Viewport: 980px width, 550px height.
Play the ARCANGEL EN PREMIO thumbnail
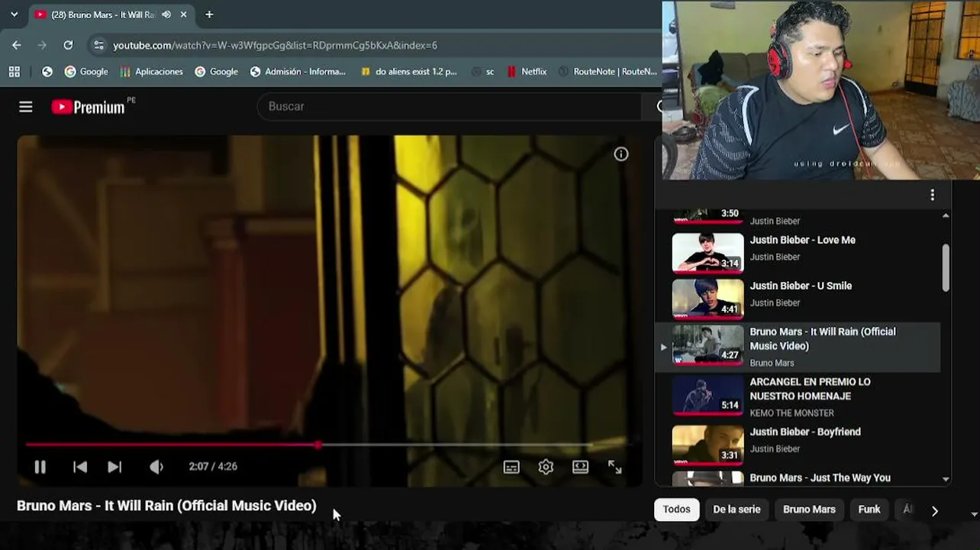(x=708, y=396)
